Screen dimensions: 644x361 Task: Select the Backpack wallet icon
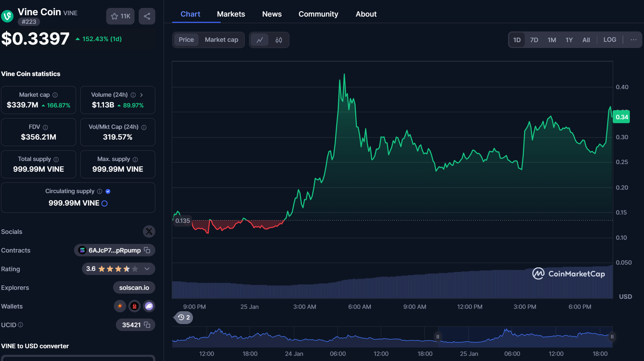[134, 306]
